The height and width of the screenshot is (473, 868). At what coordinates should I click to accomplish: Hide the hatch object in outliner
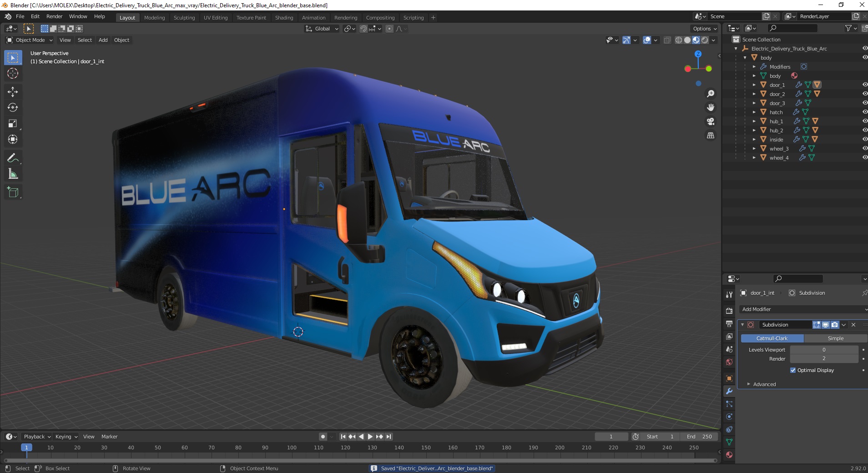tap(864, 112)
